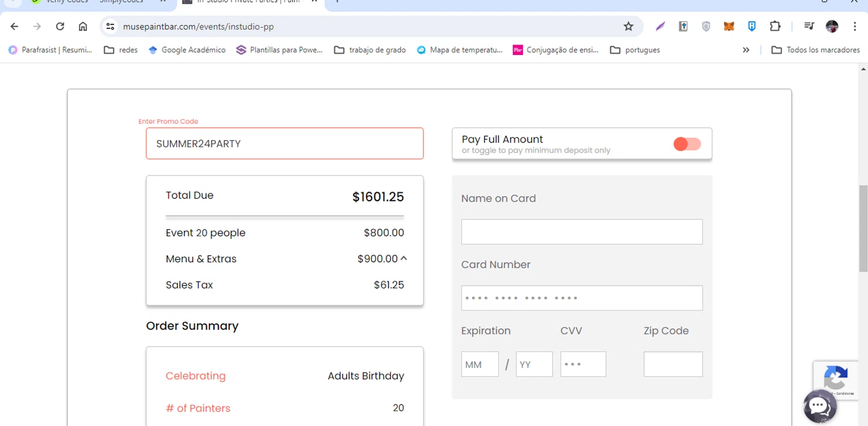
Task: Bookmark this page with the star icon
Action: pos(628,27)
